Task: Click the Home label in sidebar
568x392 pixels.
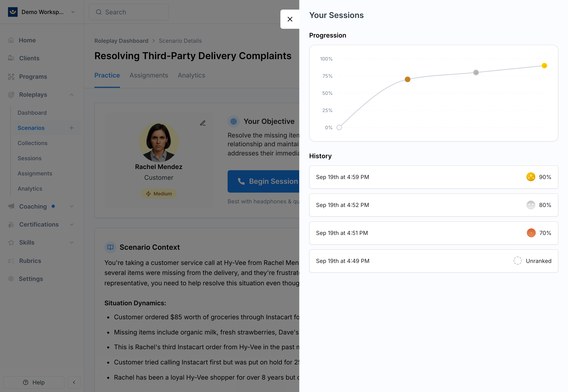Action: click(x=27, y=40)
